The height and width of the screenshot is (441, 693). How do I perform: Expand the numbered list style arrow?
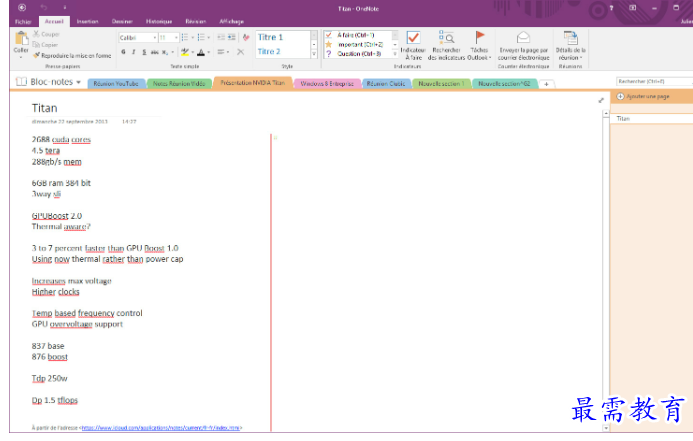tap(209, 38)
